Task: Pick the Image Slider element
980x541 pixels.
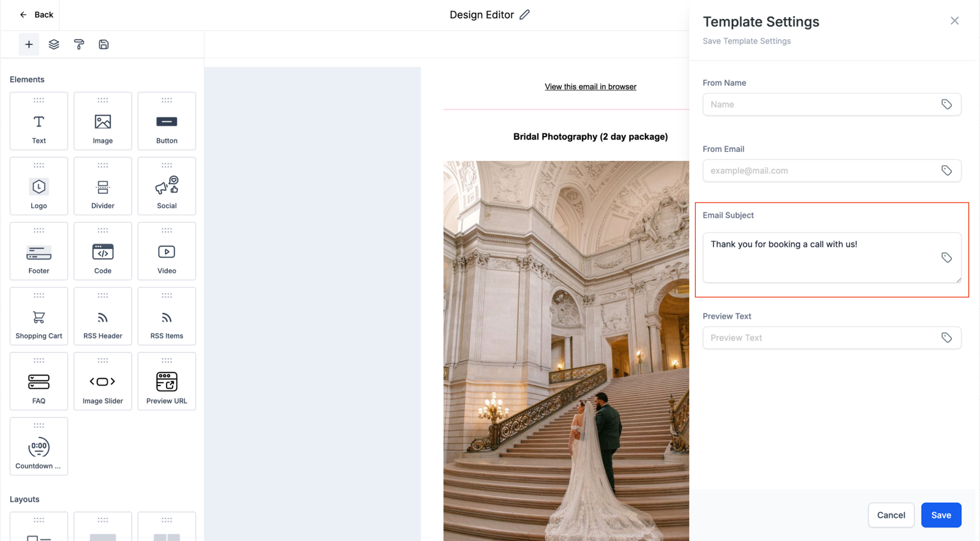Action: pos(102,381)
